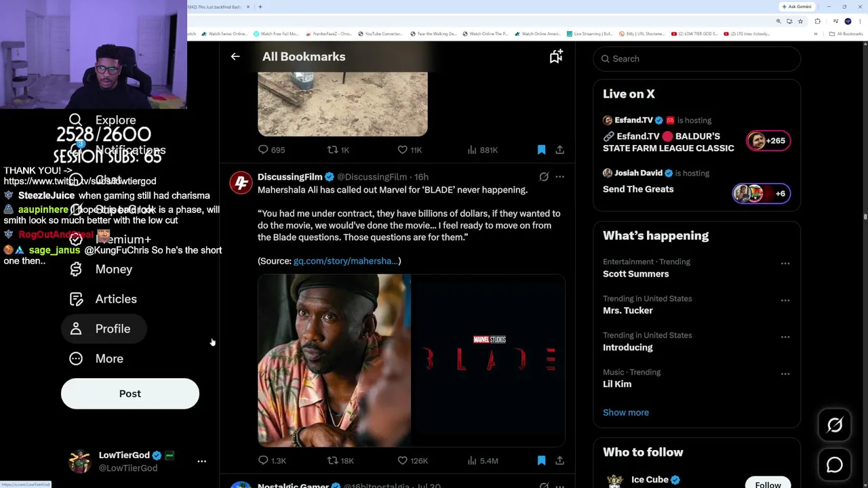Open more options for Mrs. Tucker trend

click(x=785, y=300)
